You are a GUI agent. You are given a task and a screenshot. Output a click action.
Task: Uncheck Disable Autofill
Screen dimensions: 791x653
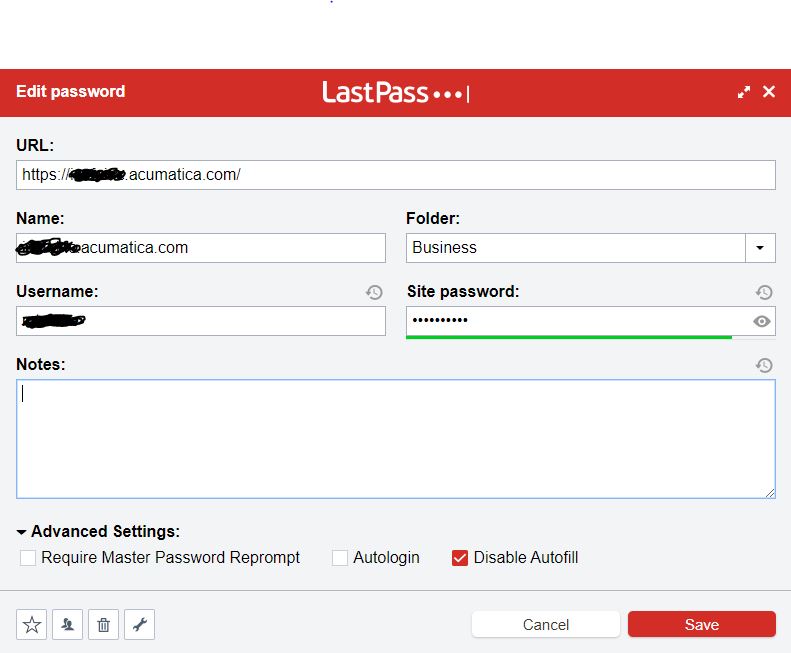point(460,558)
